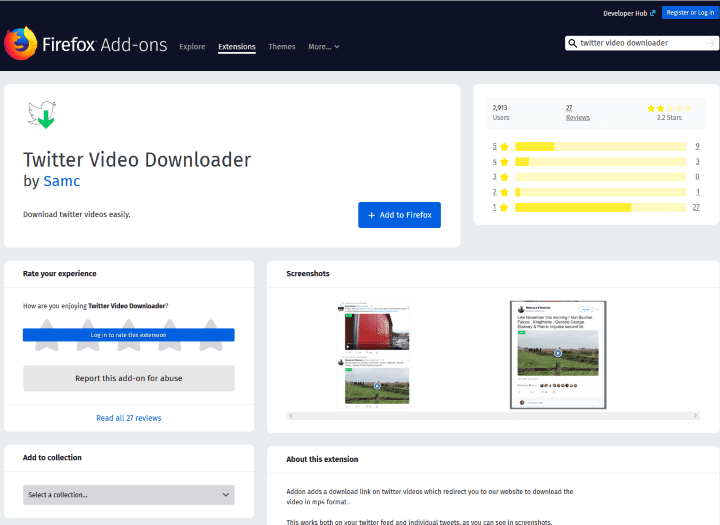Open the Themes tab

(281, 47)
